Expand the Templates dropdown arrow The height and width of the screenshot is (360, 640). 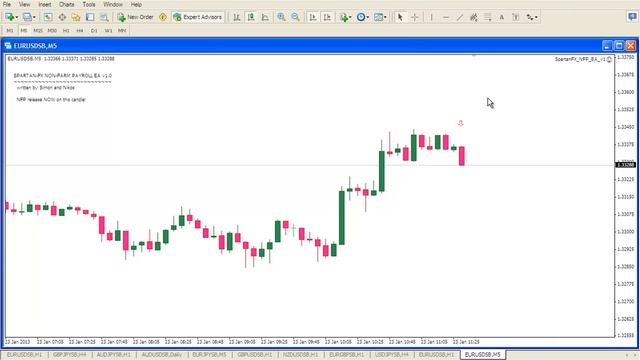tap(385, 17)
